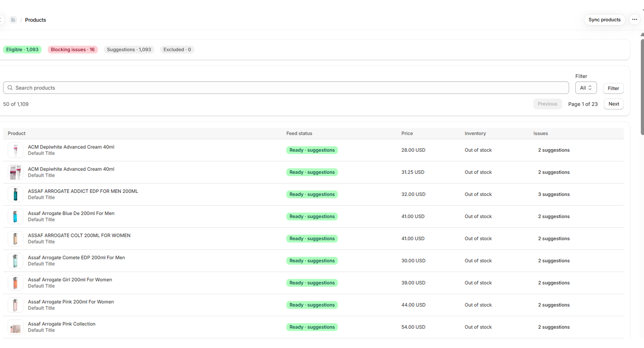Select the Eligible · 1,093 tab
Image resolution: width=644 pixels, height=348 pixels.
point(23,49)
